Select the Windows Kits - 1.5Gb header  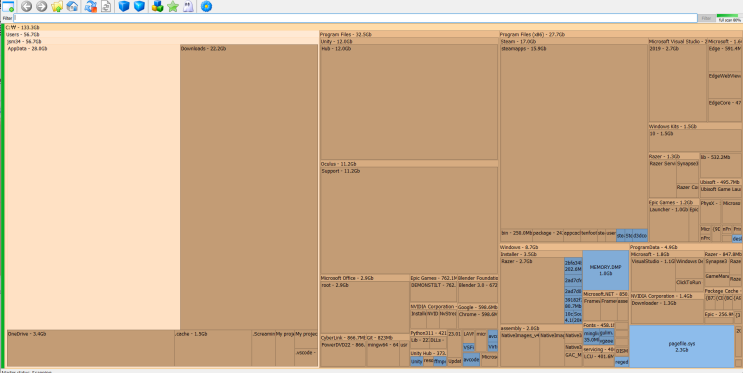pyautogui.click(x=696, y=127)
